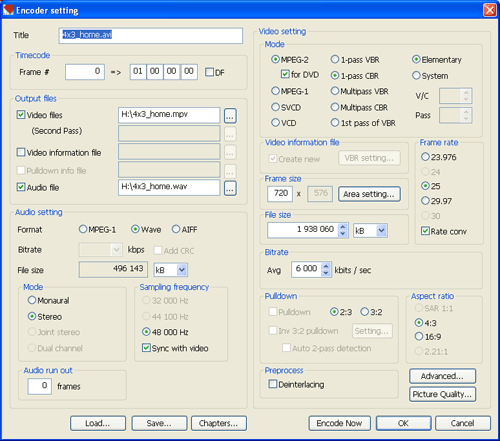Click the Frame # input field

click(85, 72)
